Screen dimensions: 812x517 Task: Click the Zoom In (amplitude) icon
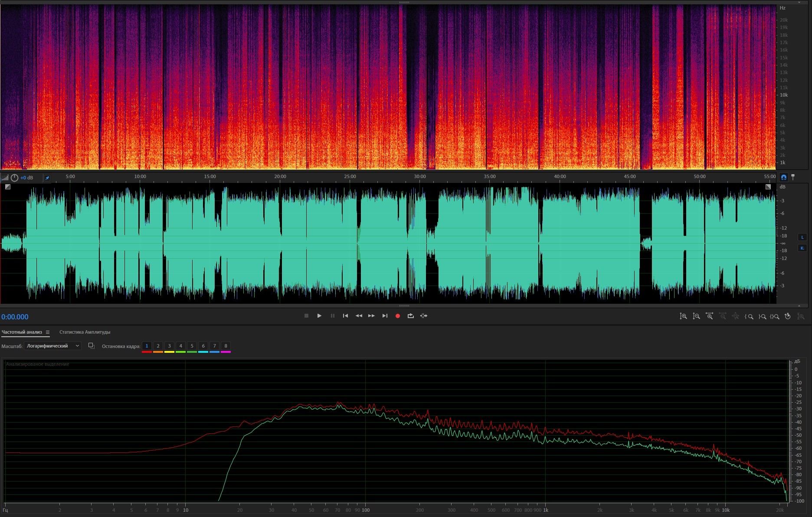(683, 316)
